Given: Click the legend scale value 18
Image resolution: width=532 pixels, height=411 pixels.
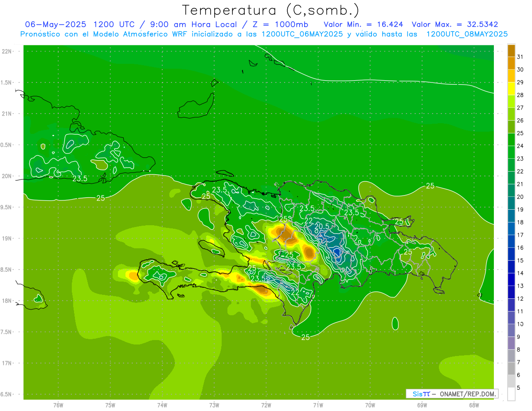Looking at the screenshot, I should click(x=520, y=223).
